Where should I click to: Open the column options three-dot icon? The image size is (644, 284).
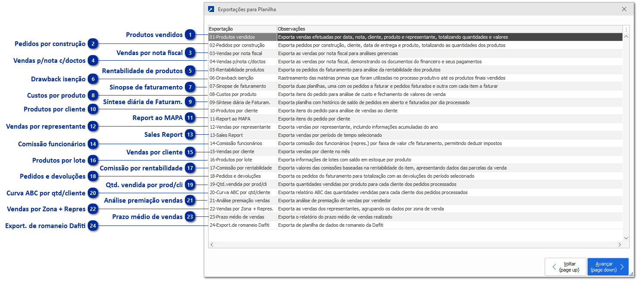[x=626, y=30]
